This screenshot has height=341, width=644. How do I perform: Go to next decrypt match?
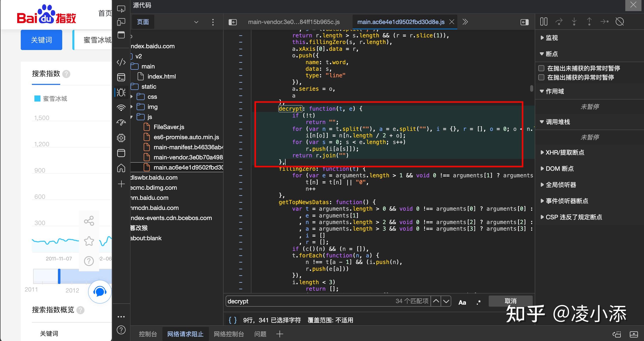pos(446,301)
